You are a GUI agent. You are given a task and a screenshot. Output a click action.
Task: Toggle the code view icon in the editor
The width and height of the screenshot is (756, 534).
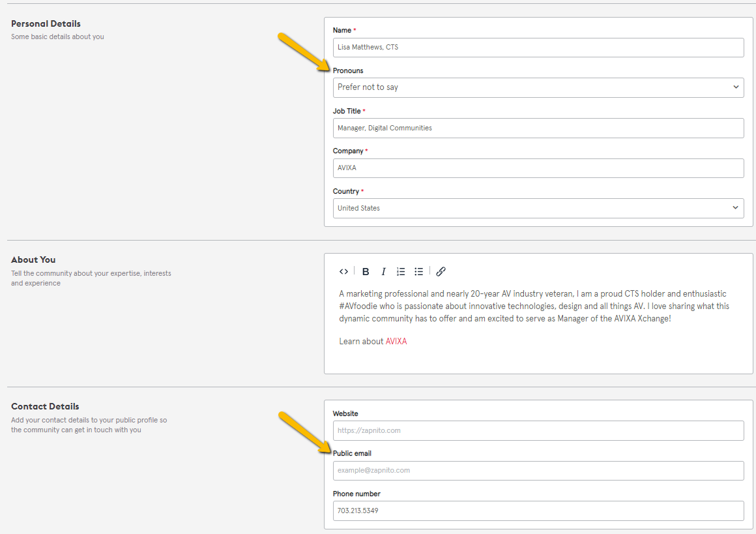click(343, 271)
